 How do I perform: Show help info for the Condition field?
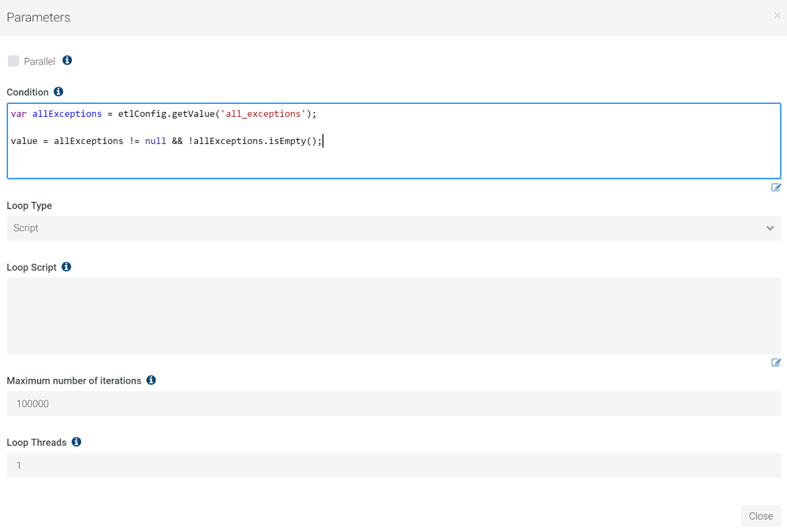(x=58, y=91)
